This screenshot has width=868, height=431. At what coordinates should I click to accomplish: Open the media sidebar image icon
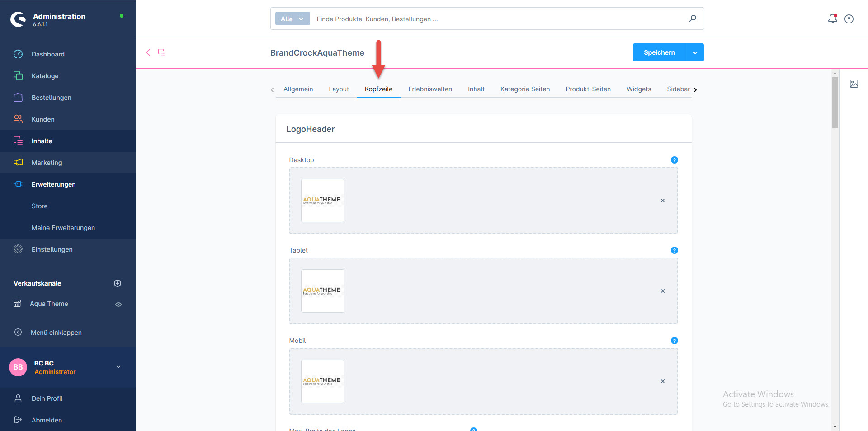(854, 84)
